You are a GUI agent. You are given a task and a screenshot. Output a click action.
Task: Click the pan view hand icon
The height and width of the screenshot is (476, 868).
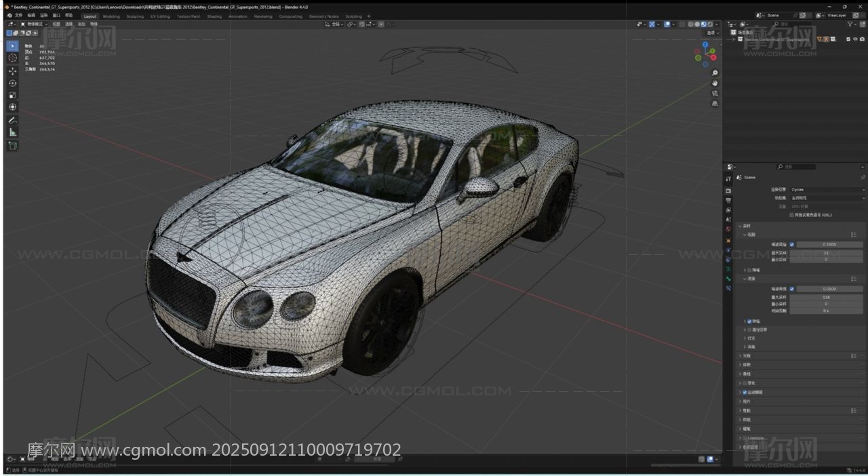tap(715, 83)
